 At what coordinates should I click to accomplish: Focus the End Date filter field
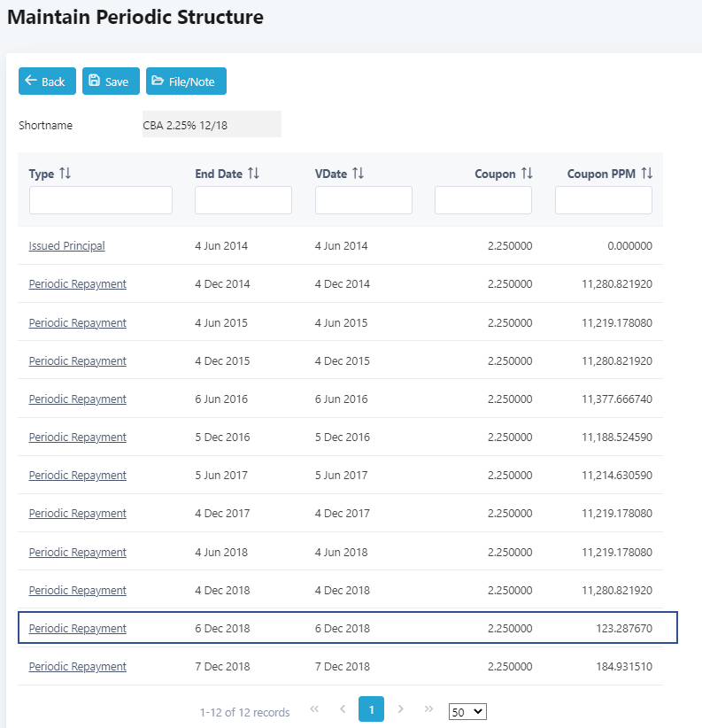pos(243,200)
